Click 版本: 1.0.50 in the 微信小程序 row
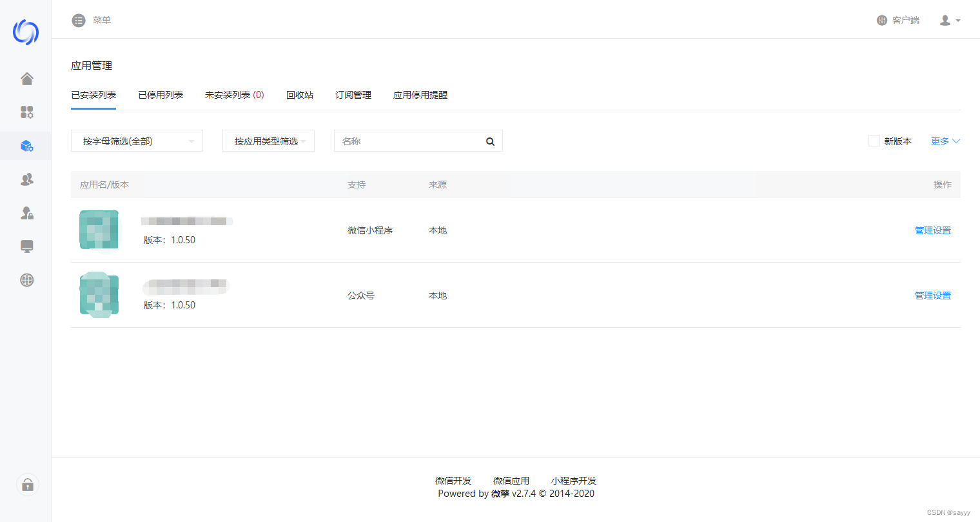 click(170, 240)
